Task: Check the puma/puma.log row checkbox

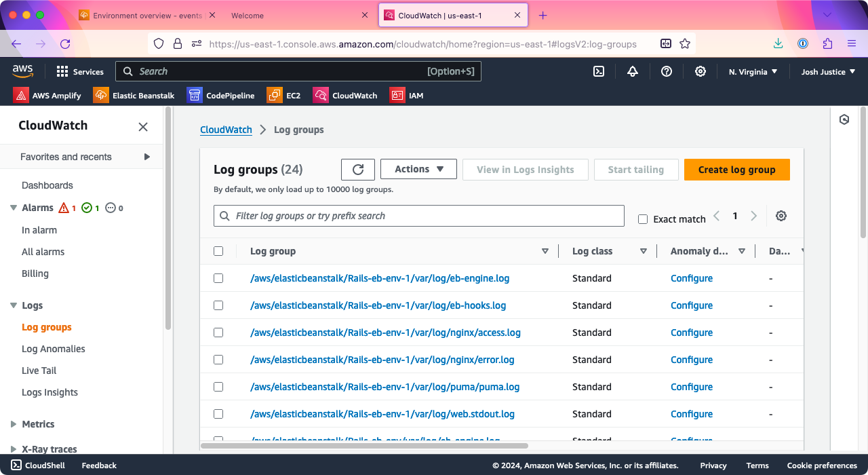Action: pyautogui.click(x=218, y=387)
